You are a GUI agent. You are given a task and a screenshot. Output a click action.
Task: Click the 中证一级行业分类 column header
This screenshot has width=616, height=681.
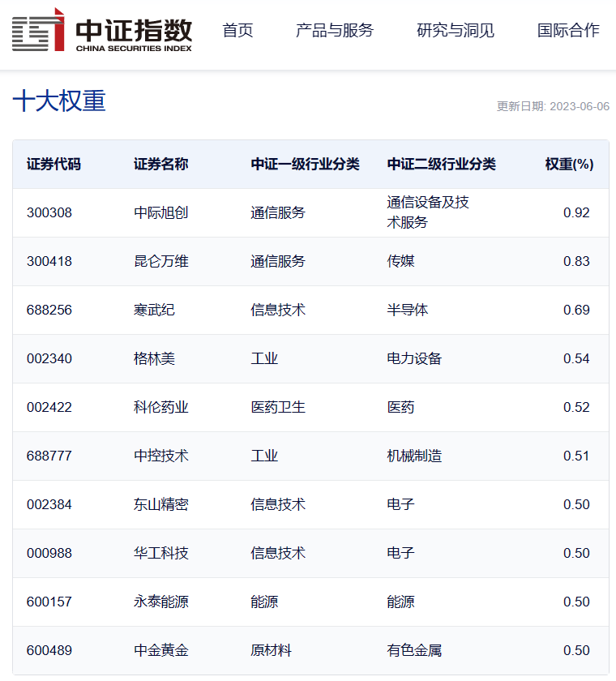[x=306, y=164]
